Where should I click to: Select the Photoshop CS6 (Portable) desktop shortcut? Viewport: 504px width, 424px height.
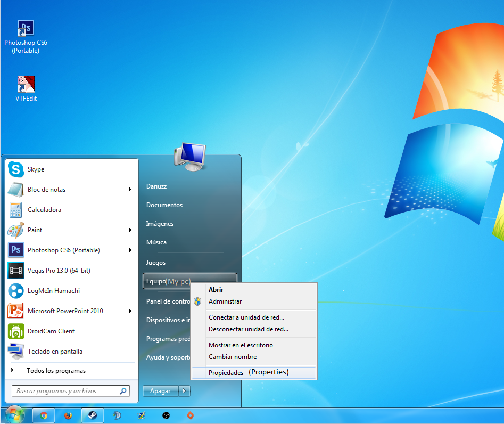[26, 37]
